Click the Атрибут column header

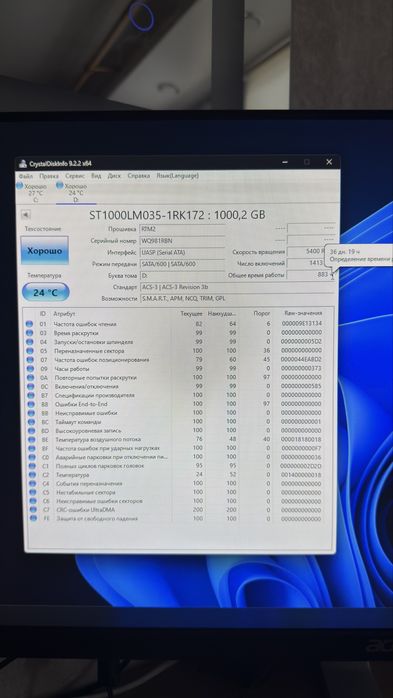[x=65, y=314]
